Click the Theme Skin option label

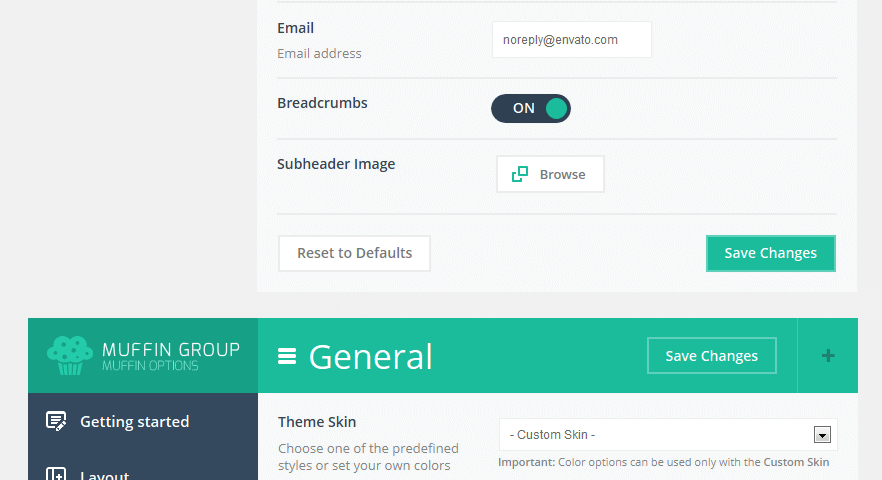coord(317,422)
